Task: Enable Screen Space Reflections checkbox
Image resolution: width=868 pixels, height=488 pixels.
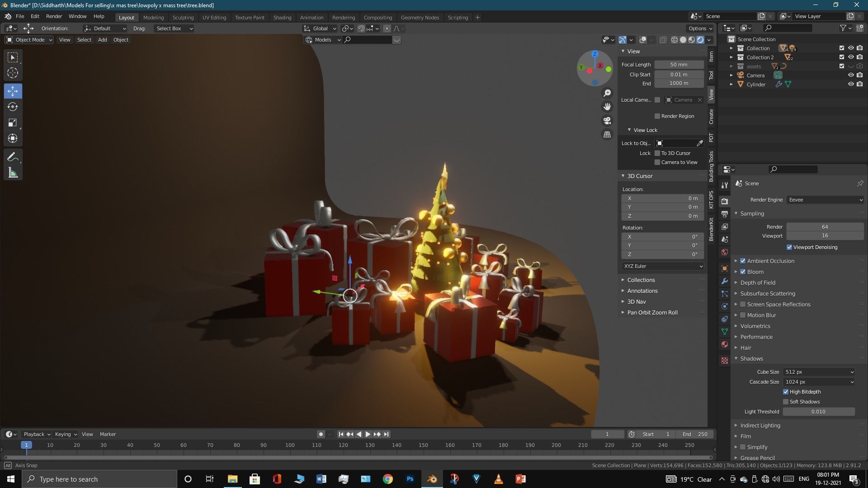Action: [743, 304]
